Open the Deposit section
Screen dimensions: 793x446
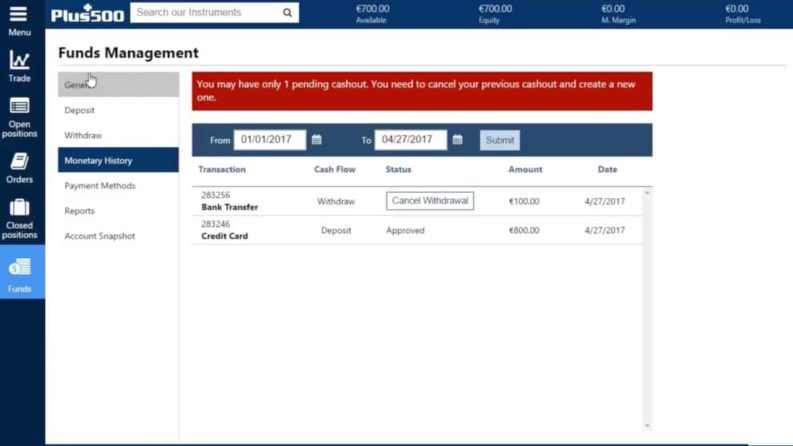(x=80, y=110)
